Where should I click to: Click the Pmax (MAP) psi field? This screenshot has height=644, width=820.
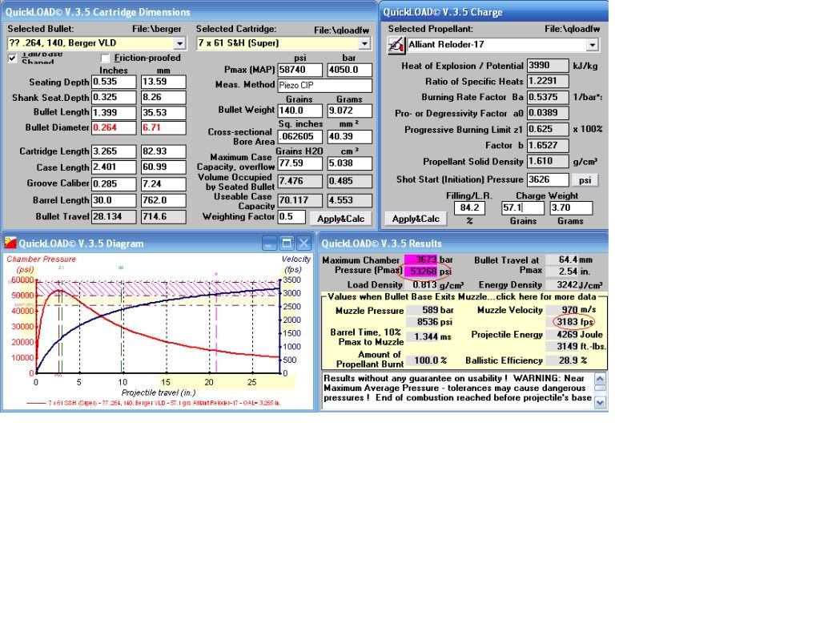coord(300,70)
